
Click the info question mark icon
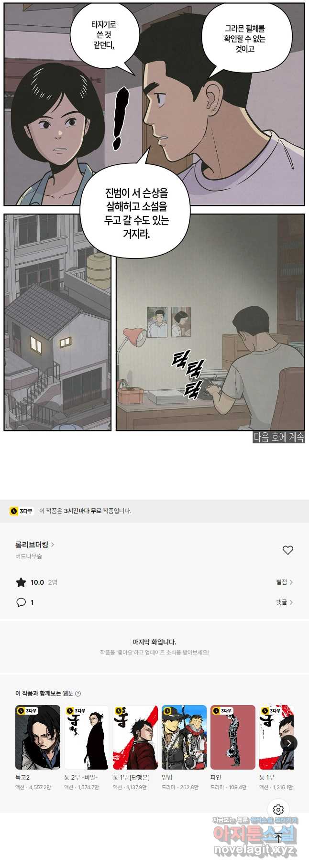78,694
